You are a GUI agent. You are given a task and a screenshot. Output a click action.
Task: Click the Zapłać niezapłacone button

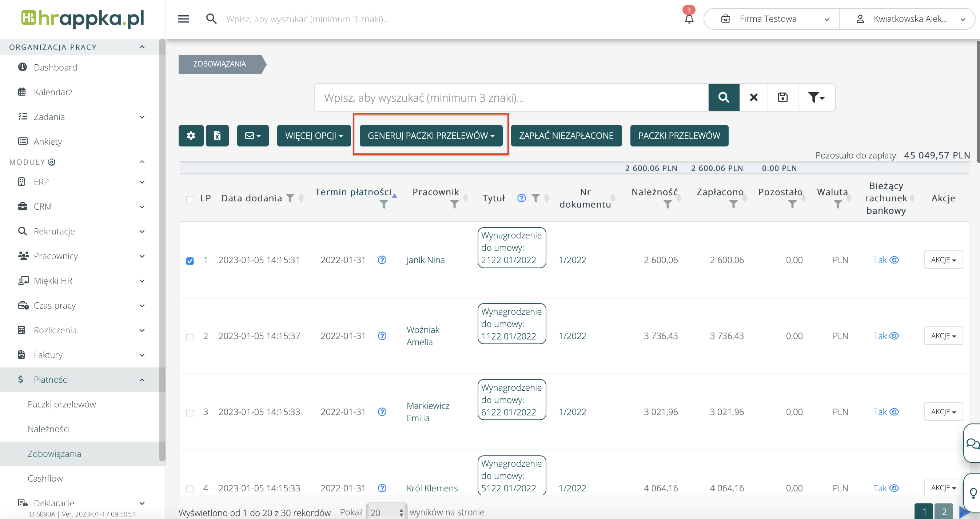point(566,136)
